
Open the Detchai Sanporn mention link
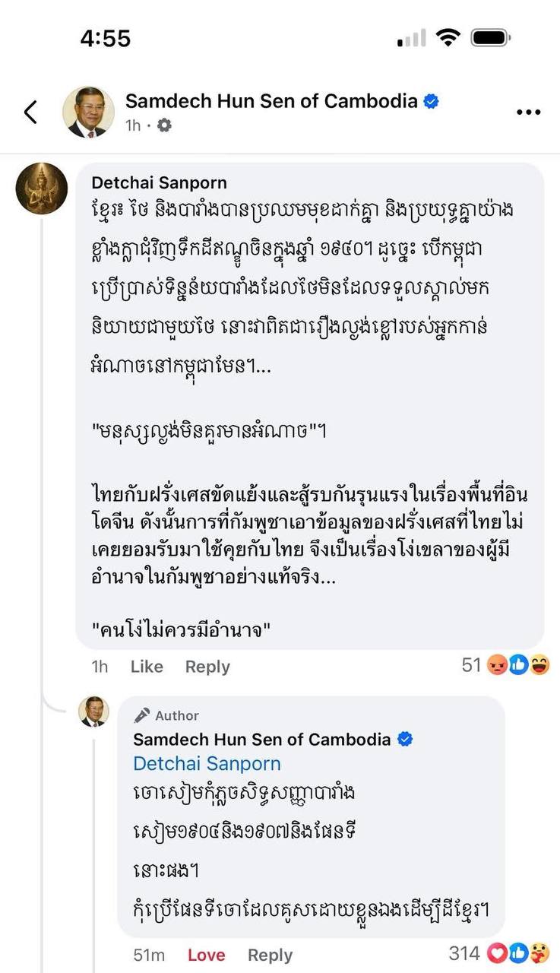(x=207, y=763)
